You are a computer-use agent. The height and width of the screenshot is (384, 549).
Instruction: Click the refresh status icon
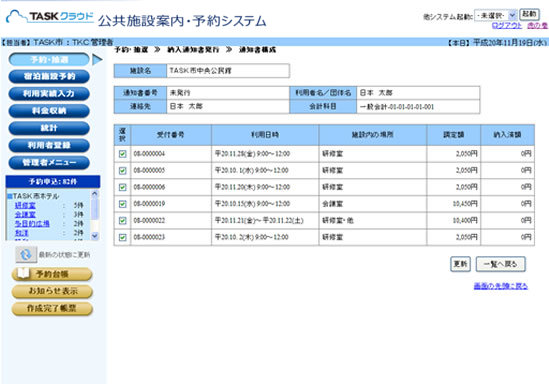26,254
